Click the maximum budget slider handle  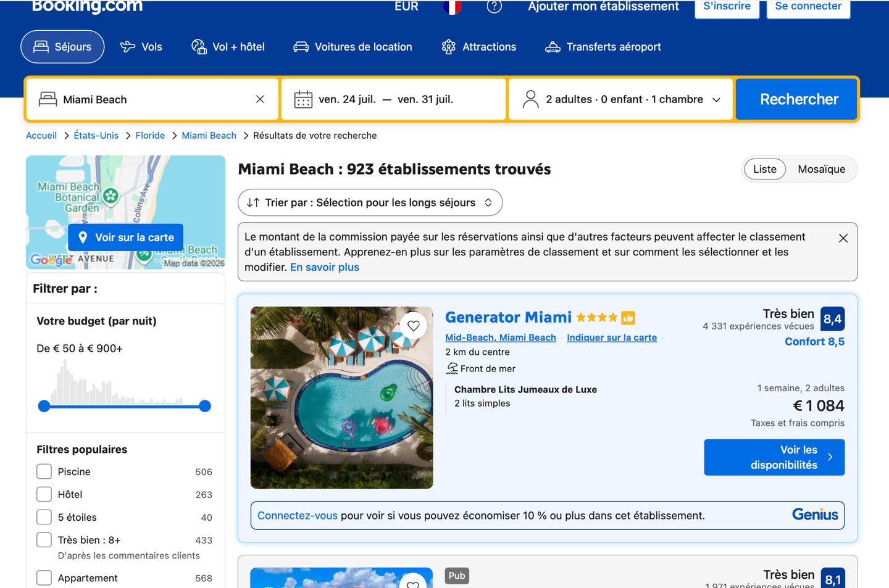pyautogui.click(x=205, y=406)
